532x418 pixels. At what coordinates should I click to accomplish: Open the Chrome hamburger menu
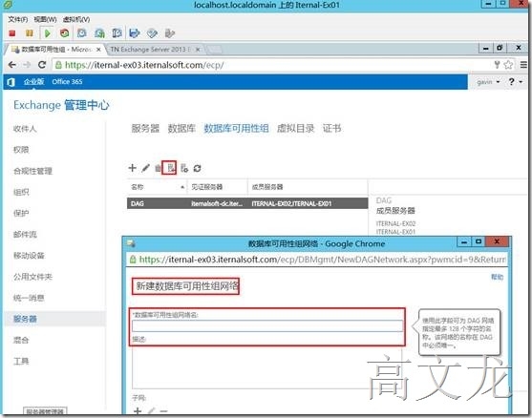pyautogui.click(x=523, y=65)
